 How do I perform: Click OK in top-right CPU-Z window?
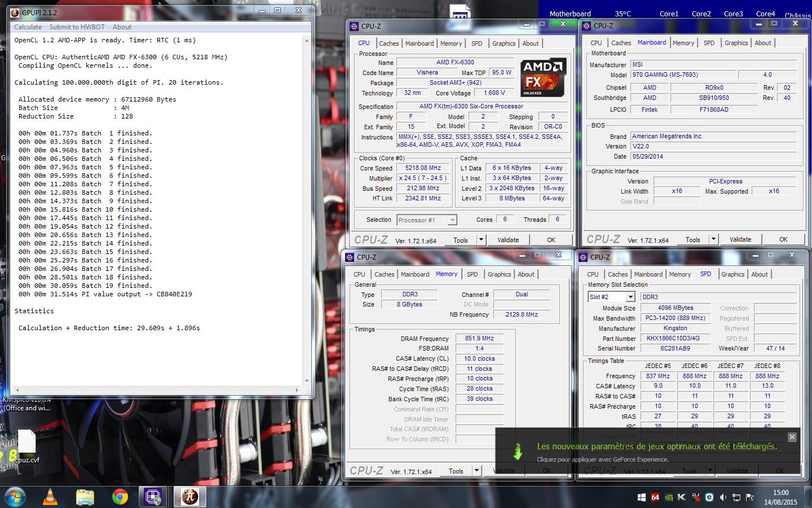[x=783, y=239]
